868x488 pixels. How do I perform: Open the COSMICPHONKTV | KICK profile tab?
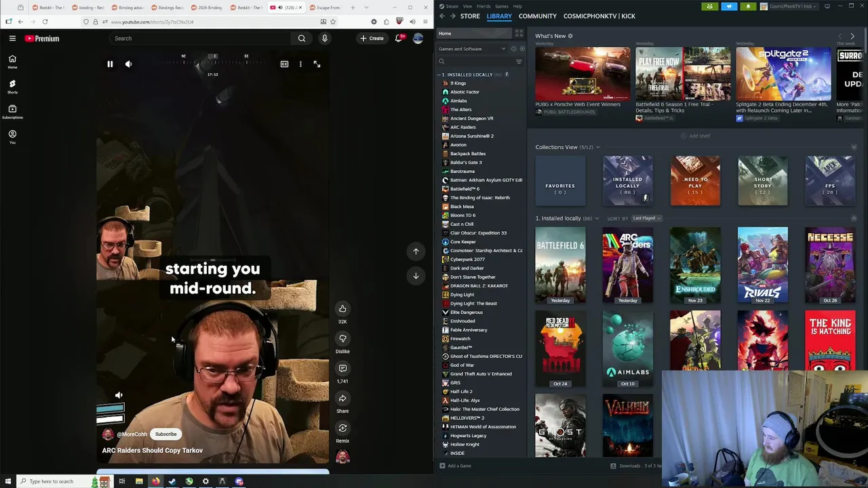599,16
